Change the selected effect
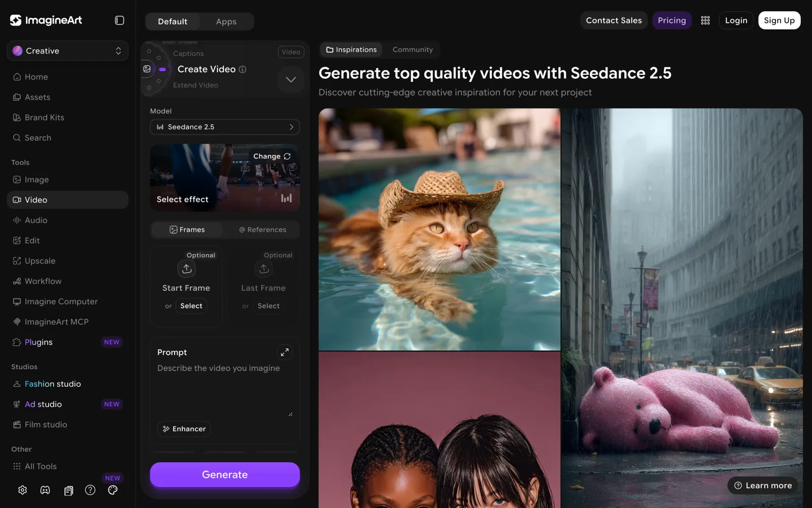Screen dimensions: 812x508 (272, 156)
